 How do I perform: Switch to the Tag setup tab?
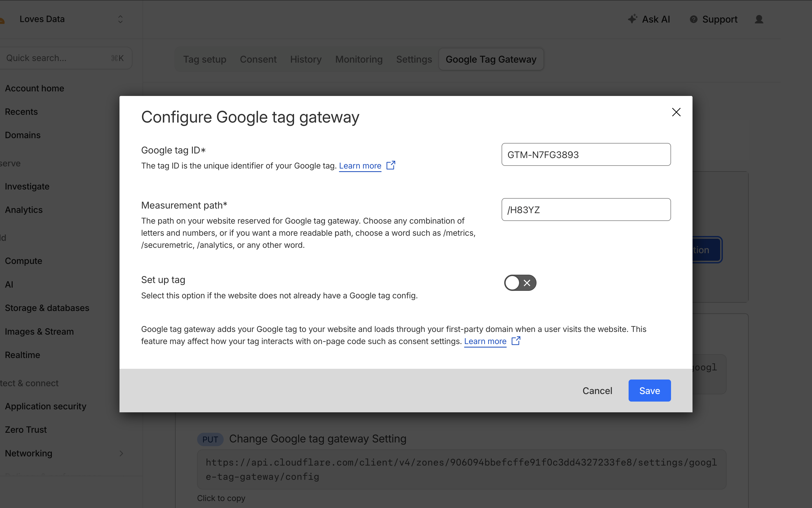click(x=205, y=59)
